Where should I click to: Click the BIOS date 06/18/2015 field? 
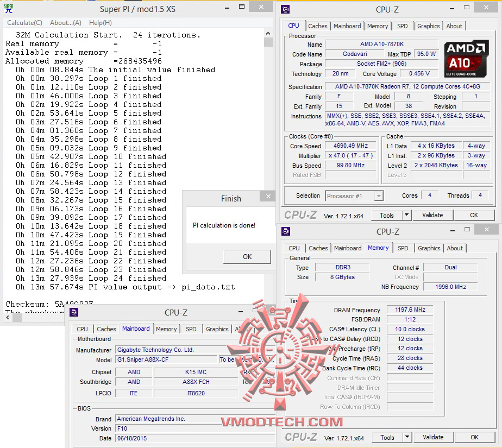[x=195, y=438]
